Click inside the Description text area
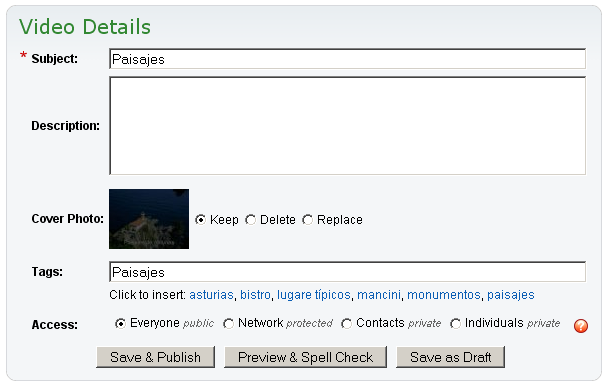The image size is (607, 386). [x=347, y=126]
